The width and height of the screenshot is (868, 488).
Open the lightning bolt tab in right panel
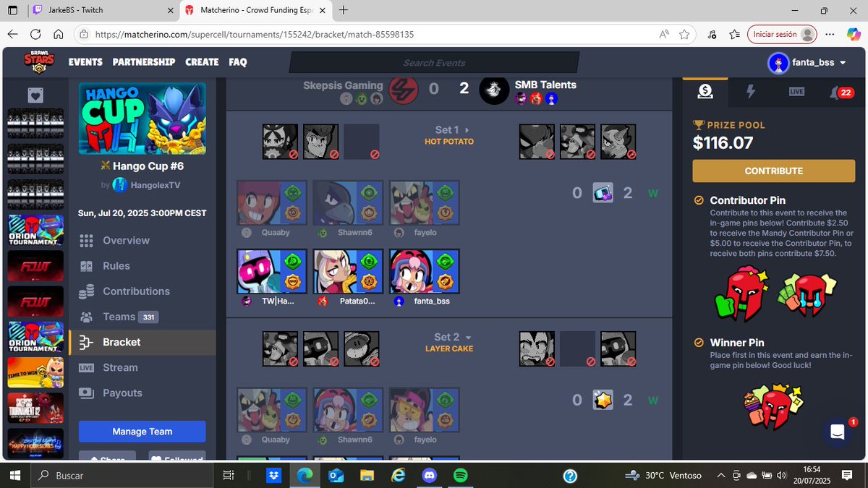(x=750, y=91)
